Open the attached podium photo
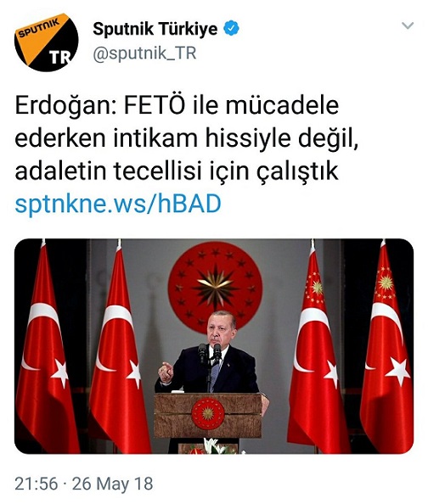The image size is (428, 504). pos(214,346)
